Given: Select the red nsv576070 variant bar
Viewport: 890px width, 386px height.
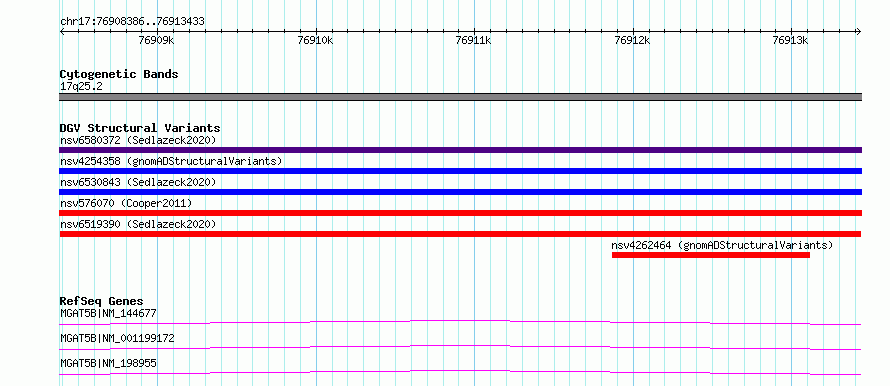Looking at the screenshot, I should 460,213.
